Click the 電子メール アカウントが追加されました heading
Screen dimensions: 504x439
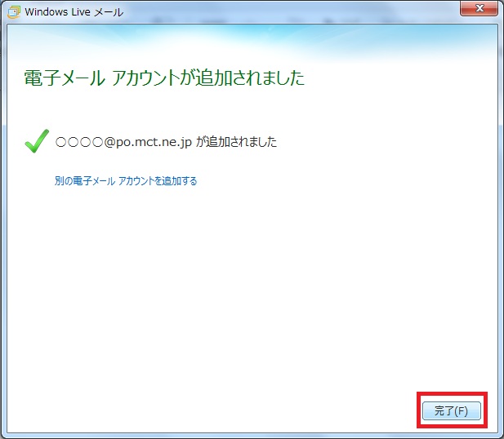[x=164, y=78]
